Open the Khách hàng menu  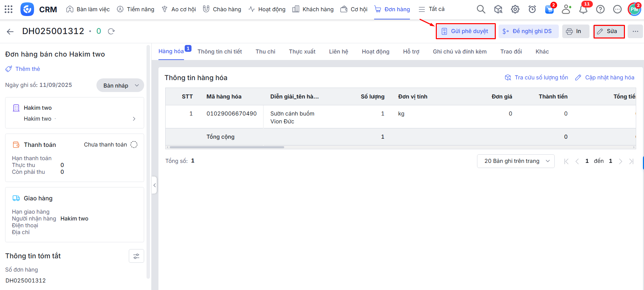313,9
